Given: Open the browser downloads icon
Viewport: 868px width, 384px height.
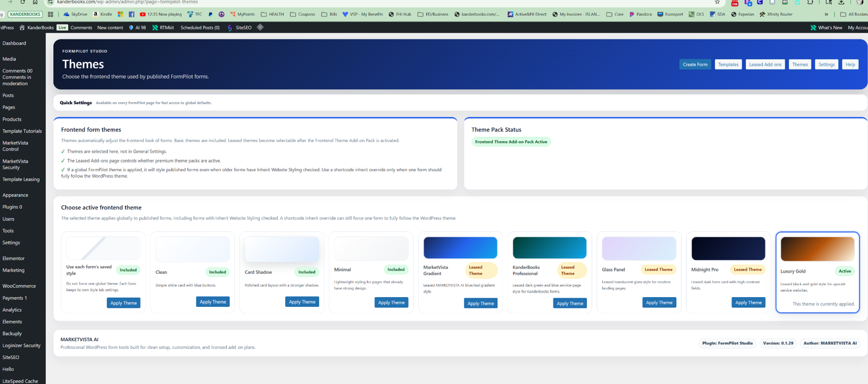Looking at the screenshot, I should click(841, 2).
